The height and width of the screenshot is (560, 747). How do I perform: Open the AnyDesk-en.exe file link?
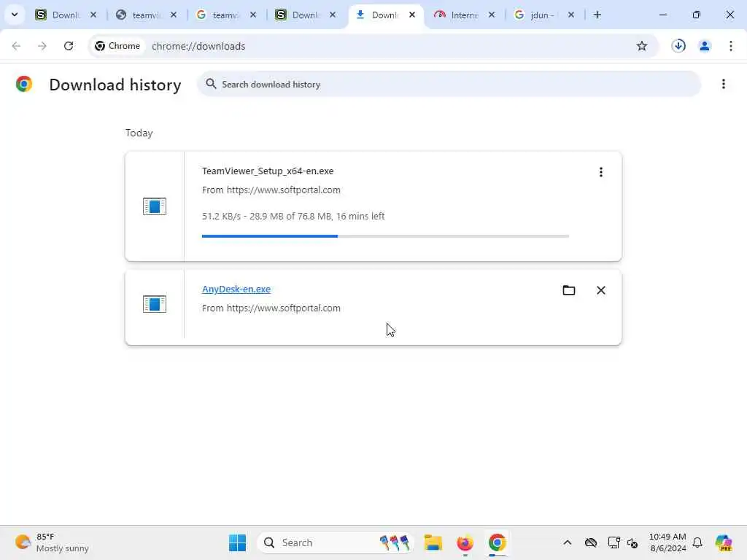[x=236, y=289]
